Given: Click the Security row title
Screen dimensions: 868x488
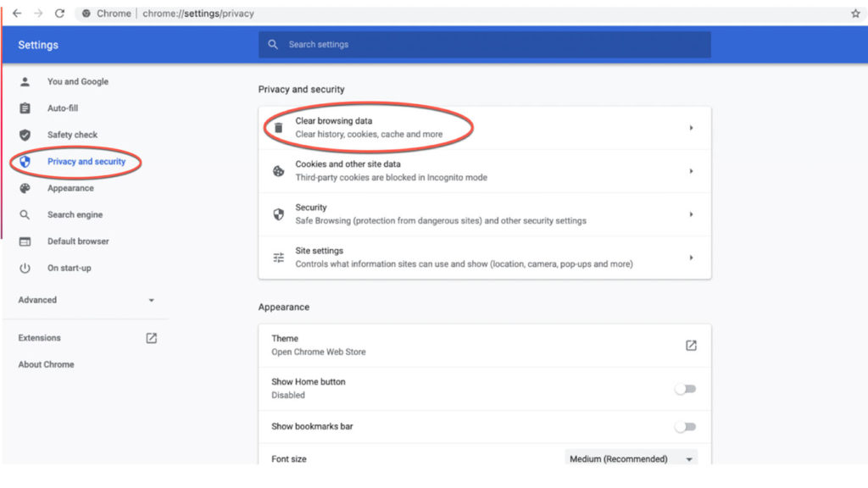Looking at the screenshot, I should [310, 207].
